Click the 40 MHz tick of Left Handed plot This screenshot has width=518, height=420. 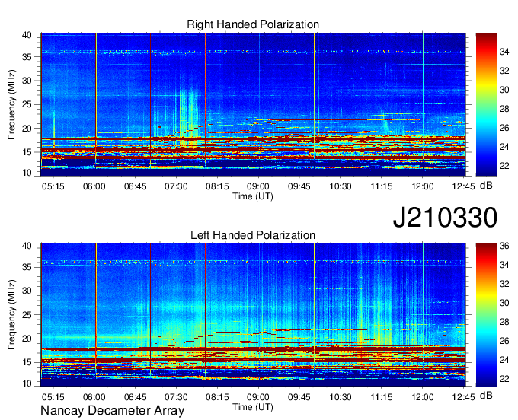(x=27, y=246)
